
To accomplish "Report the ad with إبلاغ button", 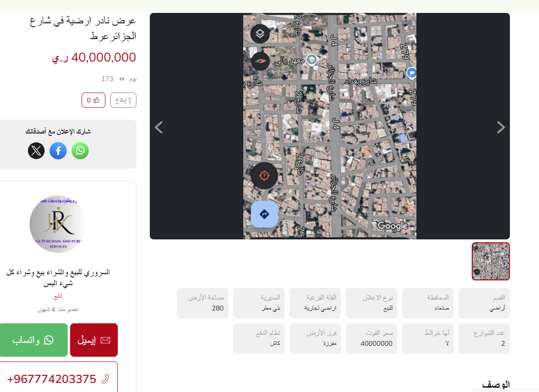I will [123, 100].
